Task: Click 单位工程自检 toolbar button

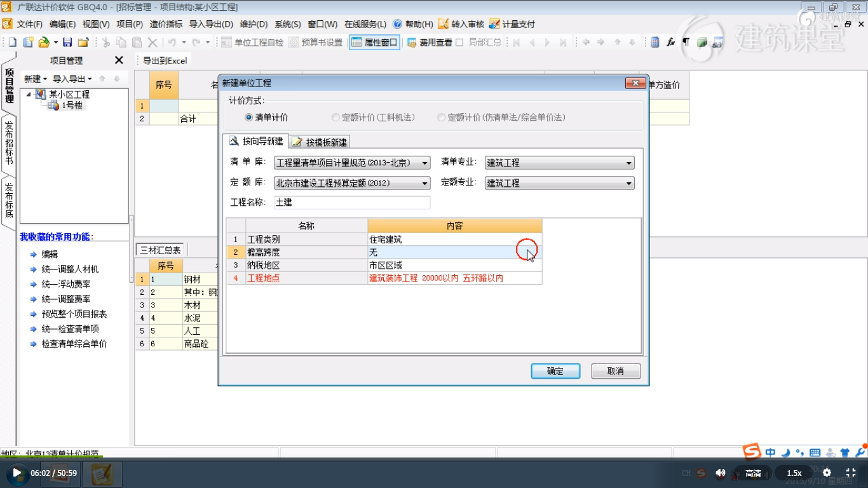Action: 252,43
